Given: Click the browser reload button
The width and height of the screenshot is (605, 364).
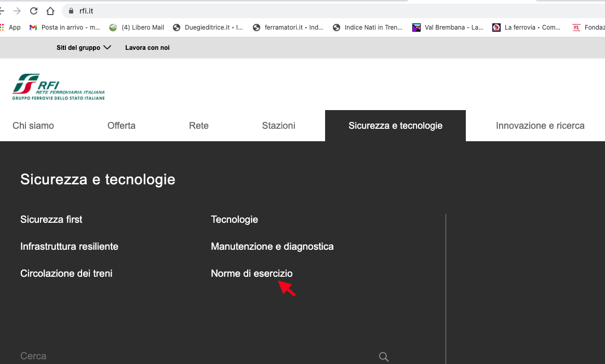Looking at the screenshot, I should pyautogui.click(x=34, y=11).
